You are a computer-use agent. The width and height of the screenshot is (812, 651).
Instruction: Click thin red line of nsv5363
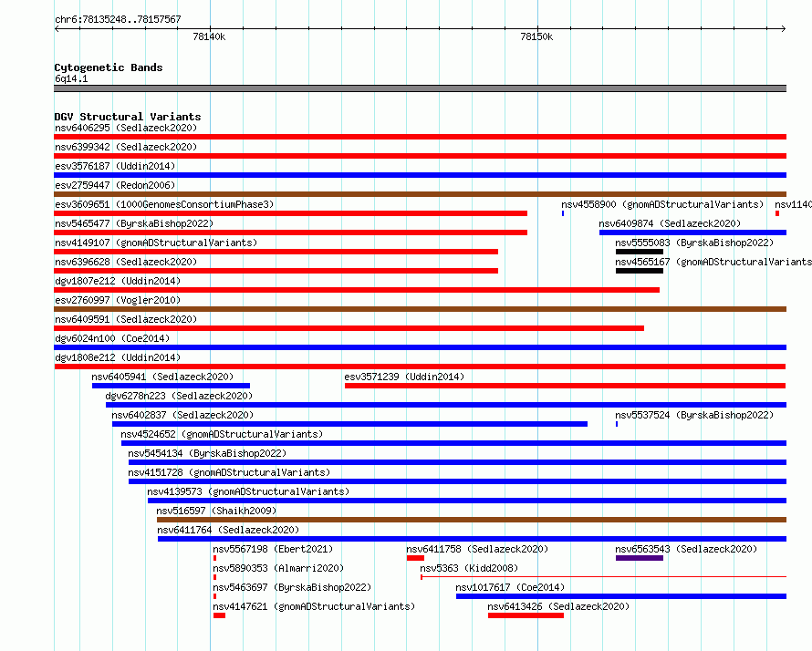[x=604, y=576]
